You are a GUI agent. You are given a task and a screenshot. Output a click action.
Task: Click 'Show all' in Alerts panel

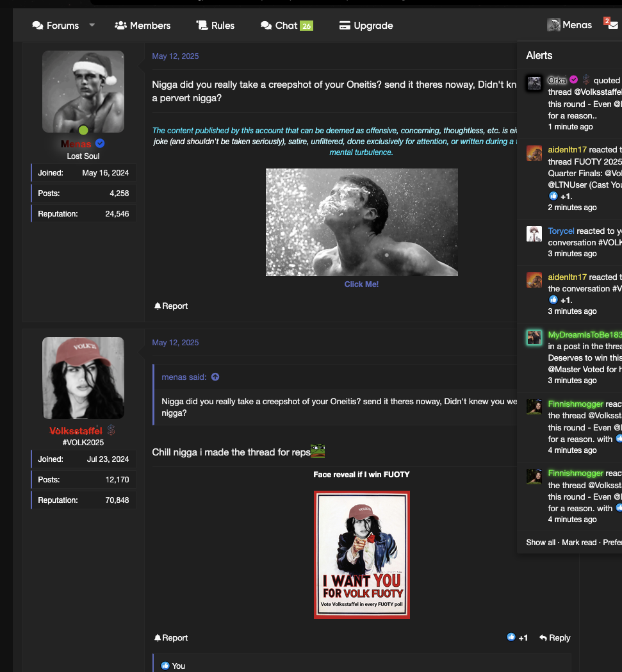coord(541,542)
